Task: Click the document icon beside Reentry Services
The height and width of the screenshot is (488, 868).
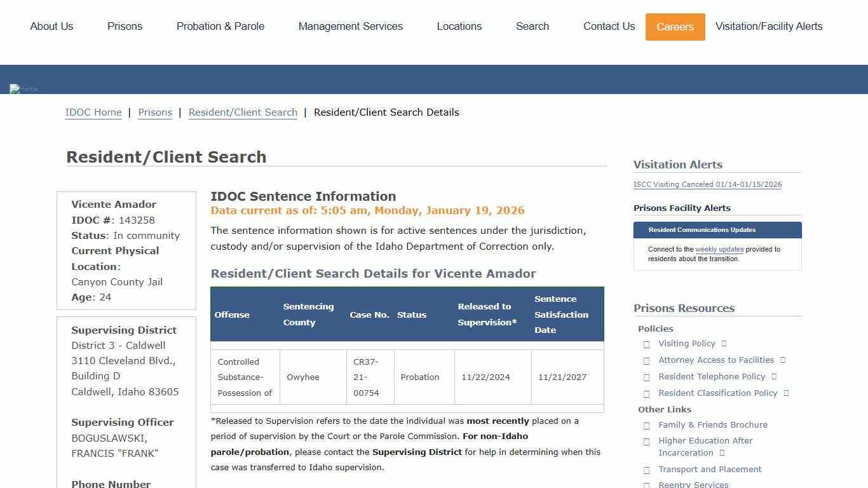Action: tap(647, 484)
